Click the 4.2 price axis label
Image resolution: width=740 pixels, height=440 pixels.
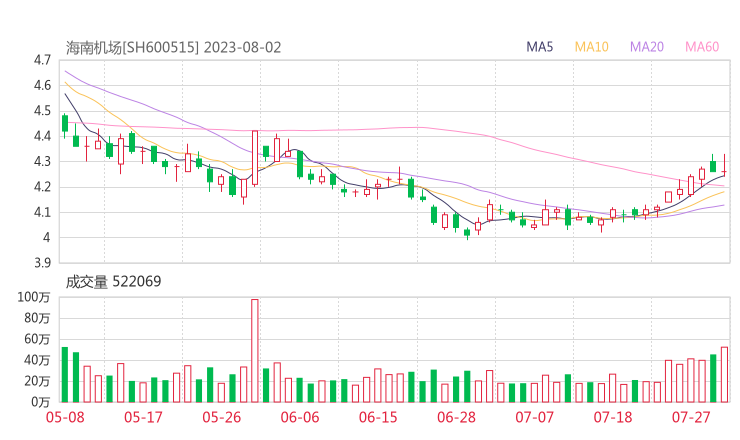pos(42,187)
